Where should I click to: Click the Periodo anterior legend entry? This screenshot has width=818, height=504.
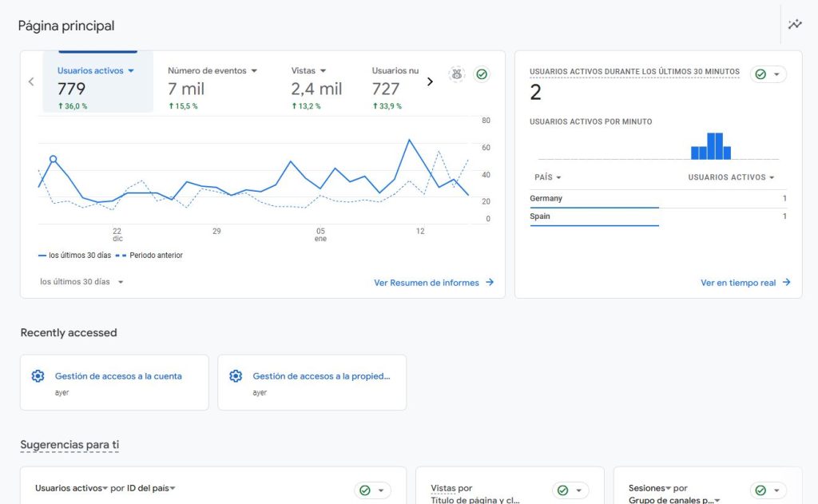[149, 255]
